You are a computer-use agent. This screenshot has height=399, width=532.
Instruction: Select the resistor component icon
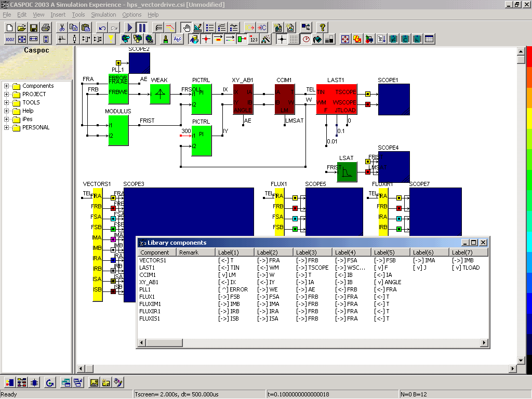pos(75,39)
